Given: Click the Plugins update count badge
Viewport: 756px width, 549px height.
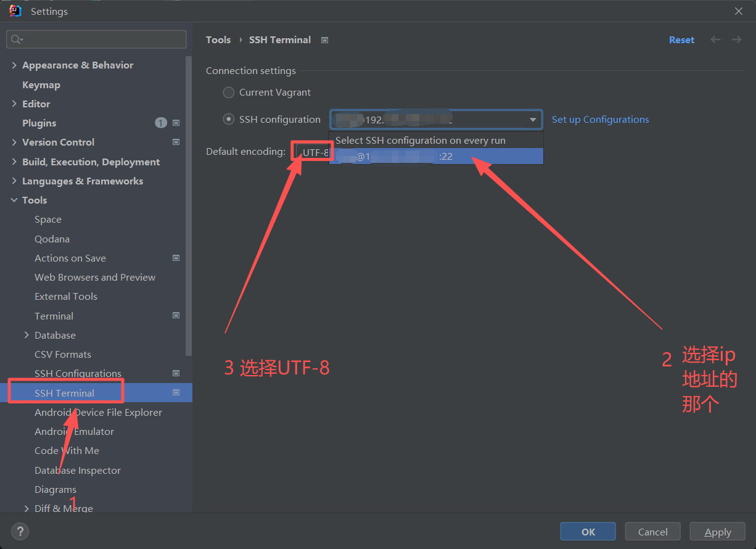Looking at the screenshot, I should [161, 123].
